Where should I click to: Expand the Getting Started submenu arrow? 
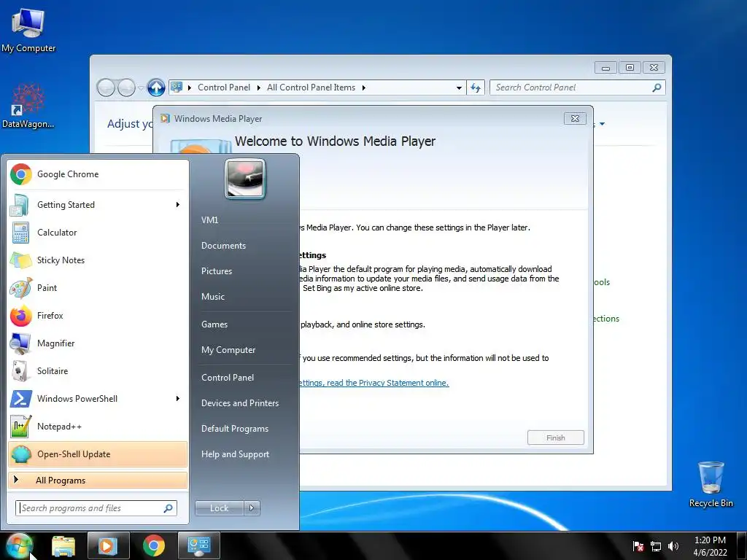click(178, 205)
